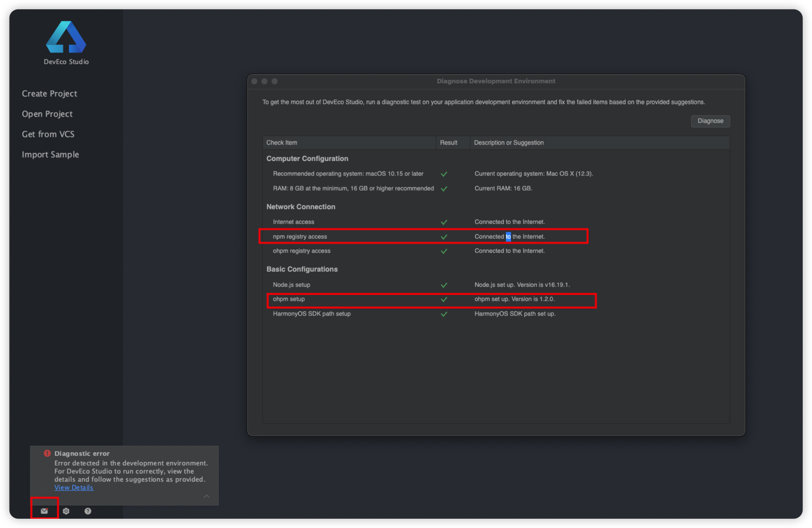Click the checkmark for Node.js setup
This screenshot has height=528, width=812.
pos(444,285)
